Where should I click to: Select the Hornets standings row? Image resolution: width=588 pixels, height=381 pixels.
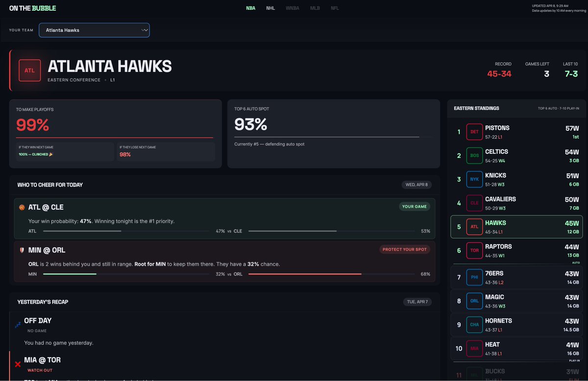[x=516, y=325]
